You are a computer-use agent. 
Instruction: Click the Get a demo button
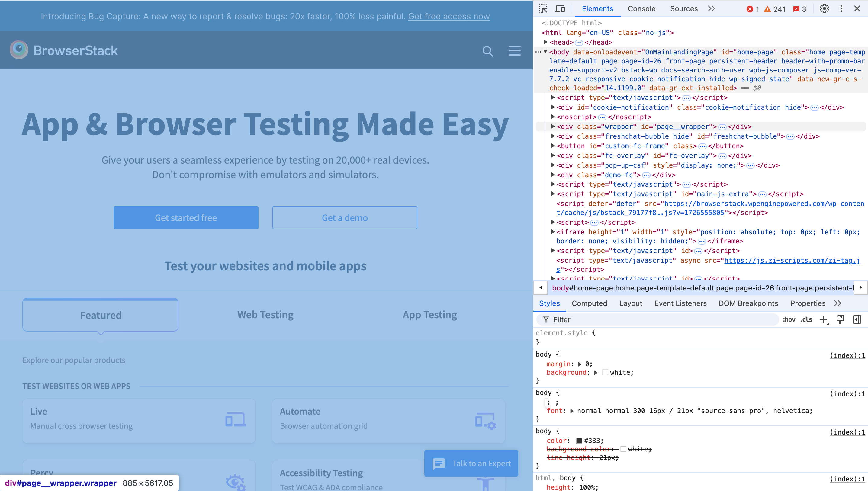coord(345,217)
